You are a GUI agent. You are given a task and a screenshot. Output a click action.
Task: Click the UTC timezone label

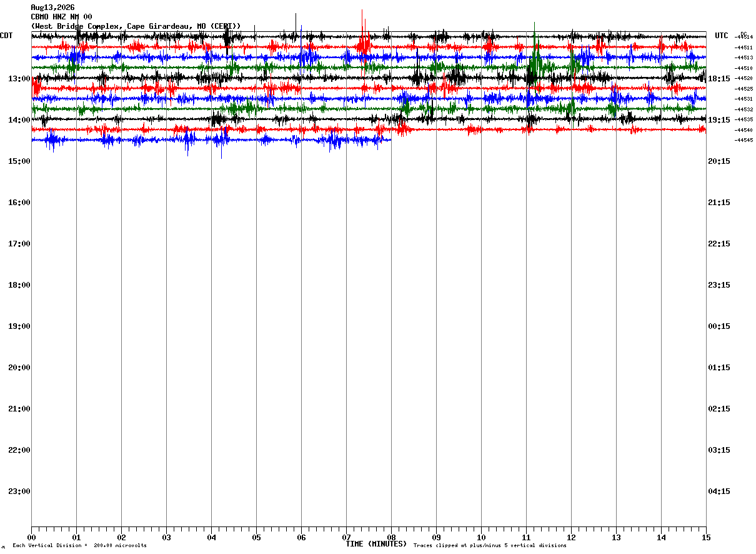(722, 36)
